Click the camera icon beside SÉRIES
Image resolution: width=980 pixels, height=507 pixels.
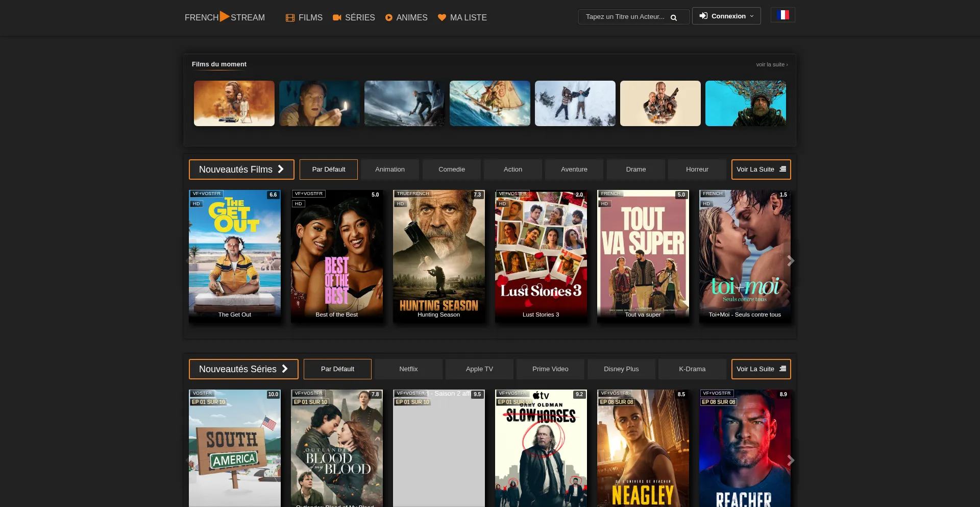[x=337, y=17]
